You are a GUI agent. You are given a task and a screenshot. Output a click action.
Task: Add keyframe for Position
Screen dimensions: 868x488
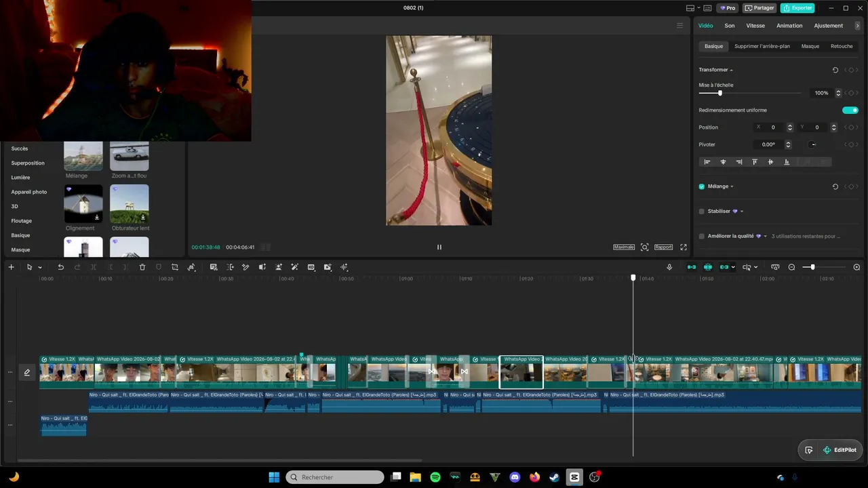(x=851, y=127)
